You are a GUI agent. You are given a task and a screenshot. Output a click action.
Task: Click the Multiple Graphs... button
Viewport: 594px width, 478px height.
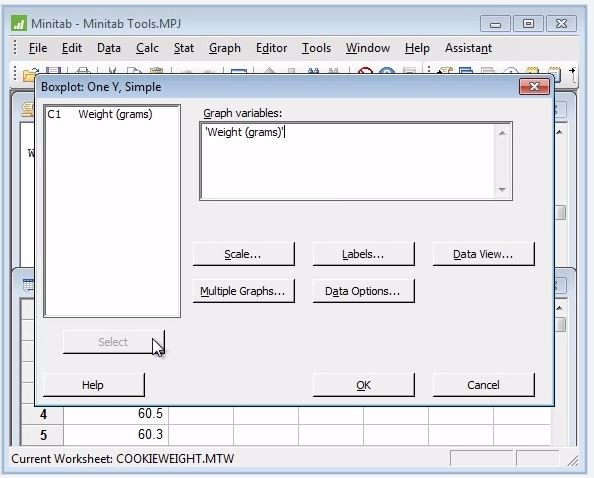tap(244, 291)
